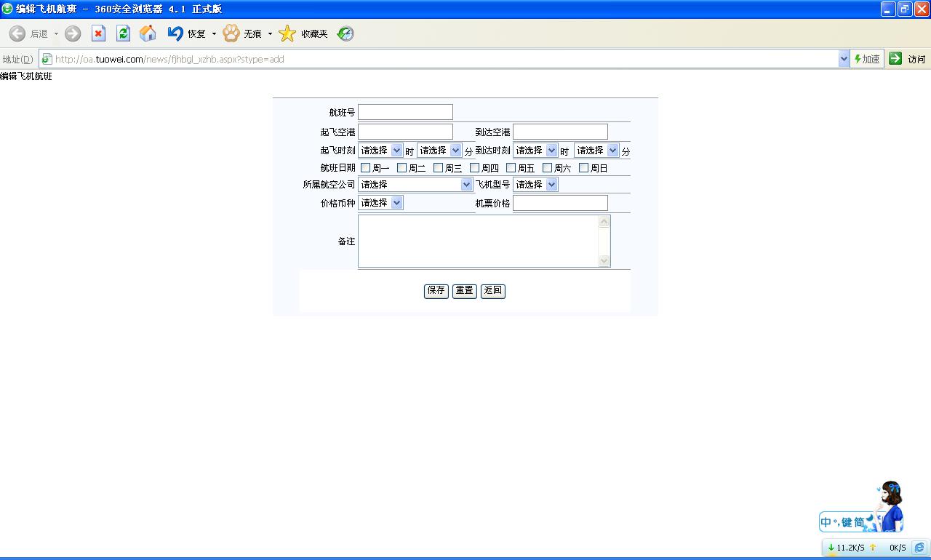Enable the 周三 checkbox
Image resolution: width=931 pixels, height=560 pixels.
coord(439,168)
